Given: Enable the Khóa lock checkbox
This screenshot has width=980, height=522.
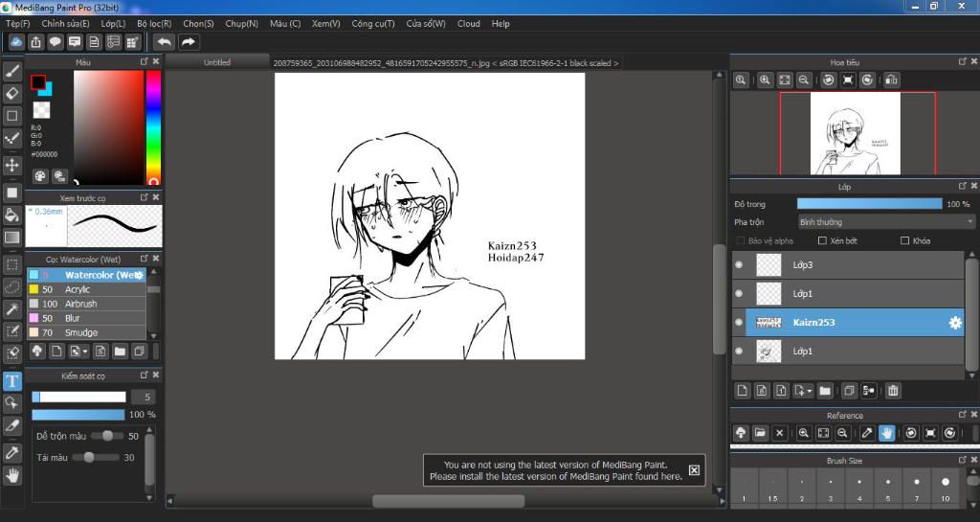Looking at the screenshot, I should (904, 240).
